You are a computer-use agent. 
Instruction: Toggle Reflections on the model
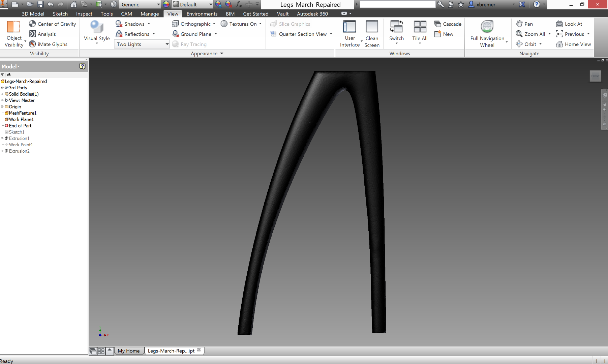132,34
